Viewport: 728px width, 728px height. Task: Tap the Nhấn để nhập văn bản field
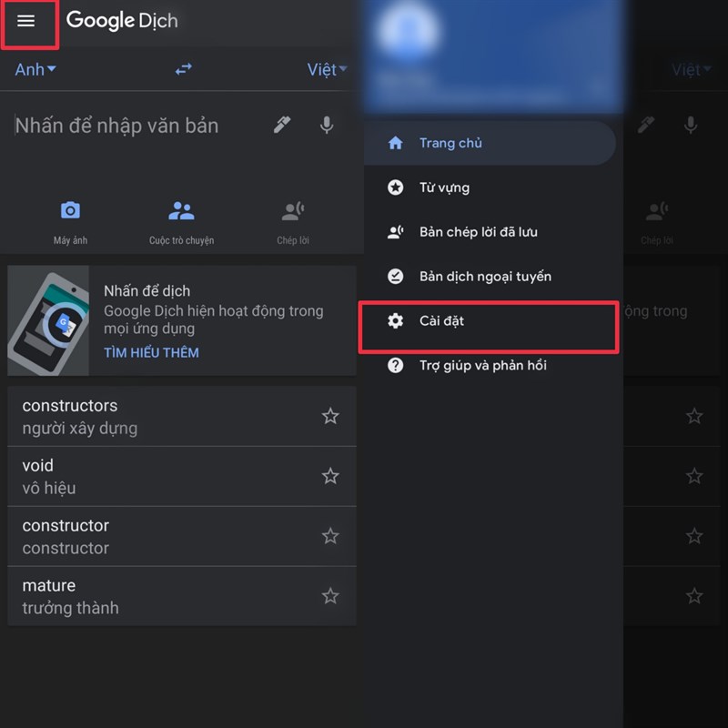[x=116, y=126]
